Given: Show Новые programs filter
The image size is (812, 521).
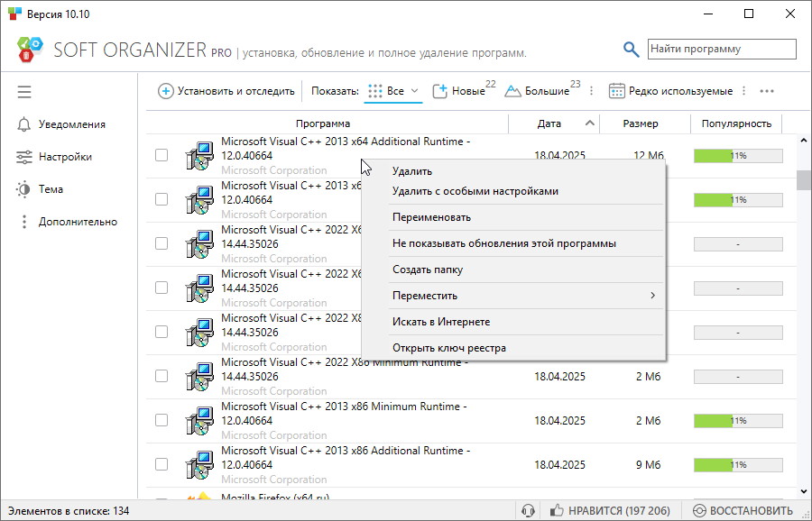Looking at the screenshot, I should point(464,91).
